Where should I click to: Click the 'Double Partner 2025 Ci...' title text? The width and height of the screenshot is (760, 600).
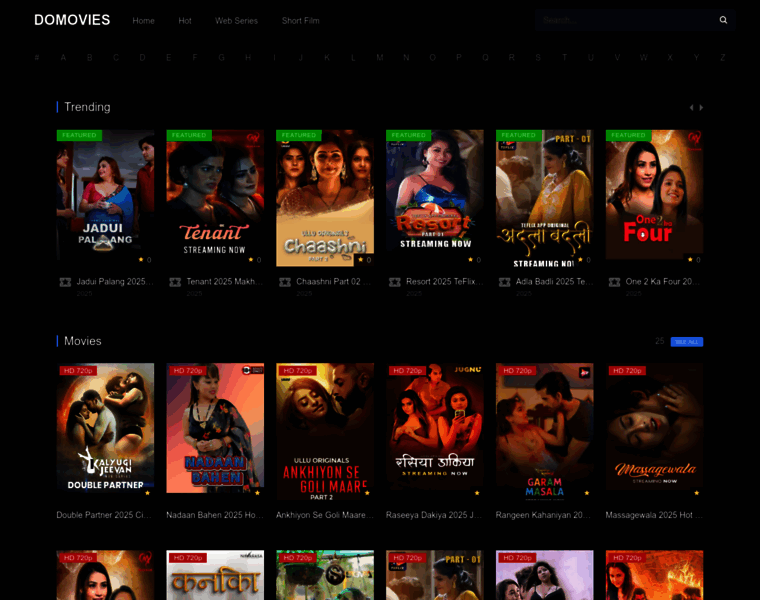(x=104, y=515)
